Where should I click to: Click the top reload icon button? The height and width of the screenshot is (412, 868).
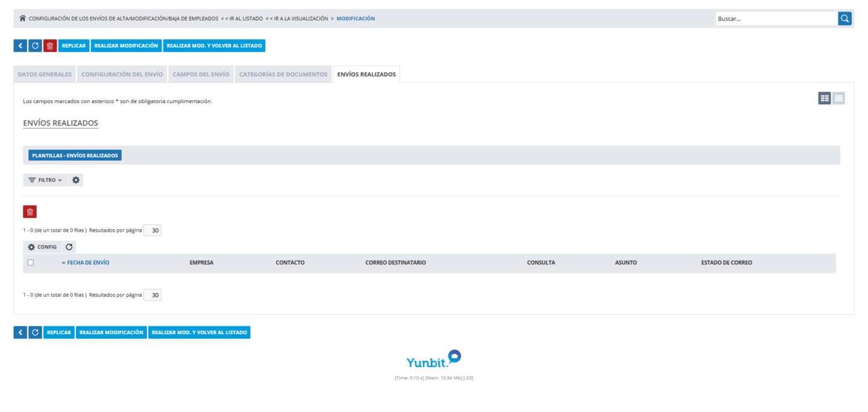click(x=35, y=46)
